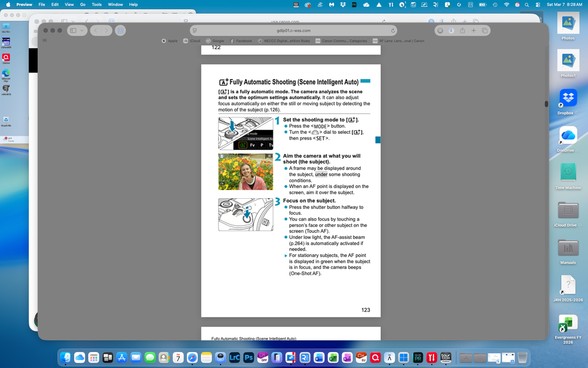Click the PDF vertical scrollbar thumb
The height and width of the screenshot is (368, 588).
click(546, 104)
